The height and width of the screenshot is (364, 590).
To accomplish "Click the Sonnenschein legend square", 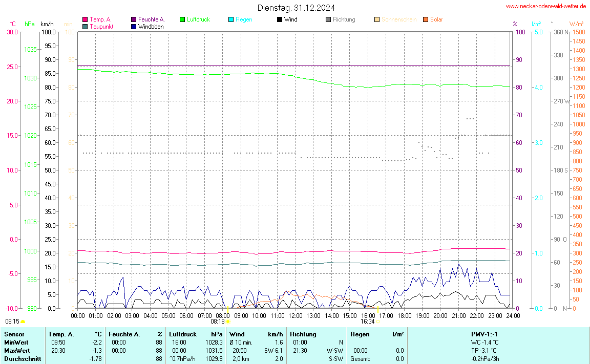I will (377, 19).
